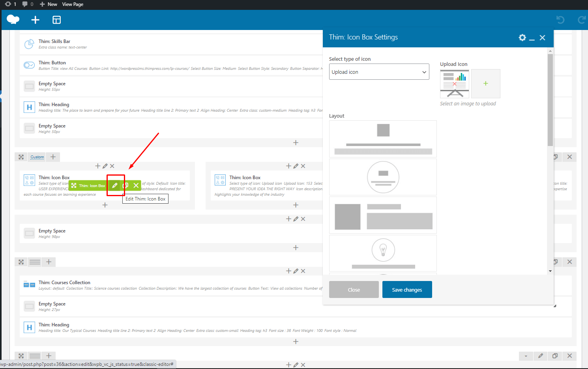Screen dimensions: 588x369
Task: Delete the Custom layout row
Action: pyautogui.click(x=569, y=157)
